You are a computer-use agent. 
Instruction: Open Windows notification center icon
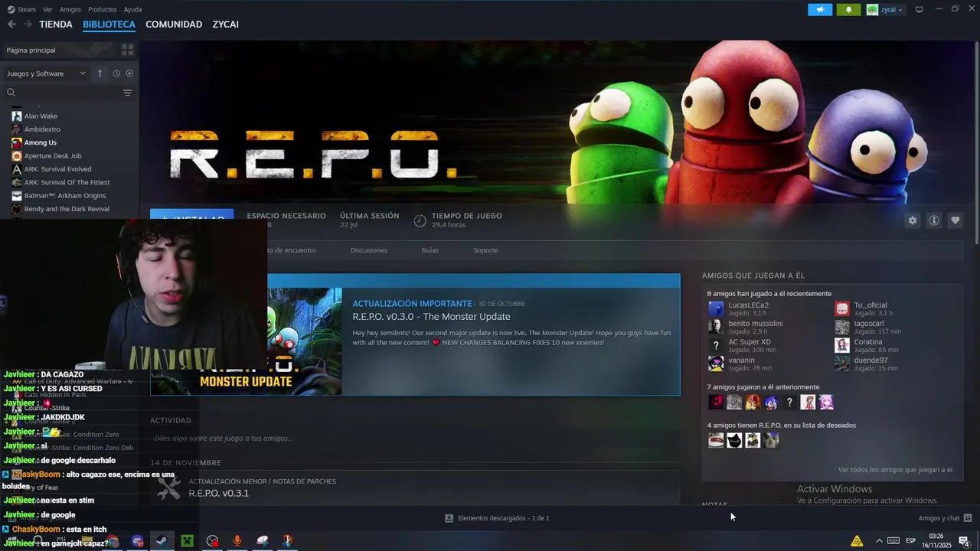click(x=964, y=541)
